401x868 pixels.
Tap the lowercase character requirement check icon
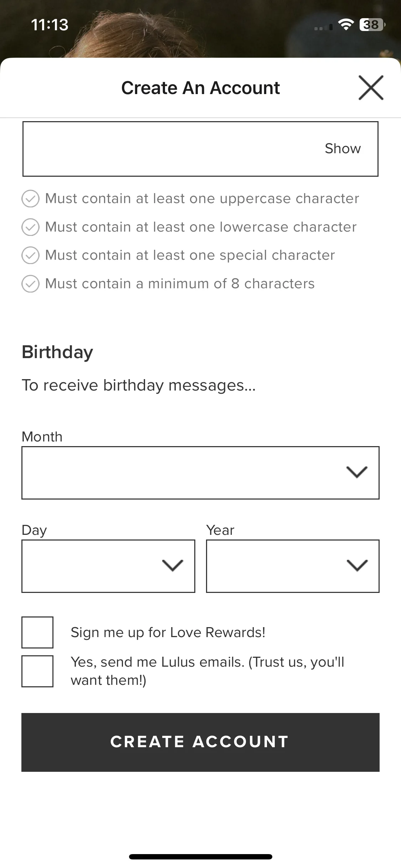(30, 227)
